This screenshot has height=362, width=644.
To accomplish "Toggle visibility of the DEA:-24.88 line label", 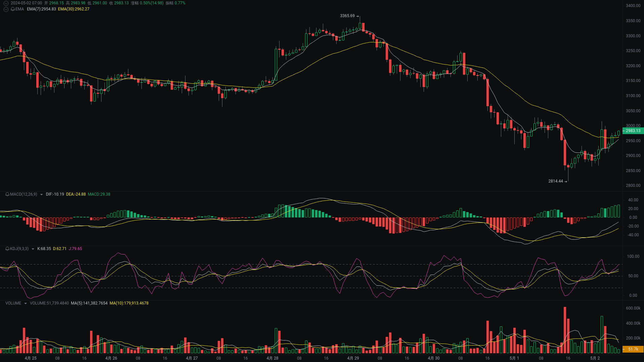I will [x=76, y=194].
